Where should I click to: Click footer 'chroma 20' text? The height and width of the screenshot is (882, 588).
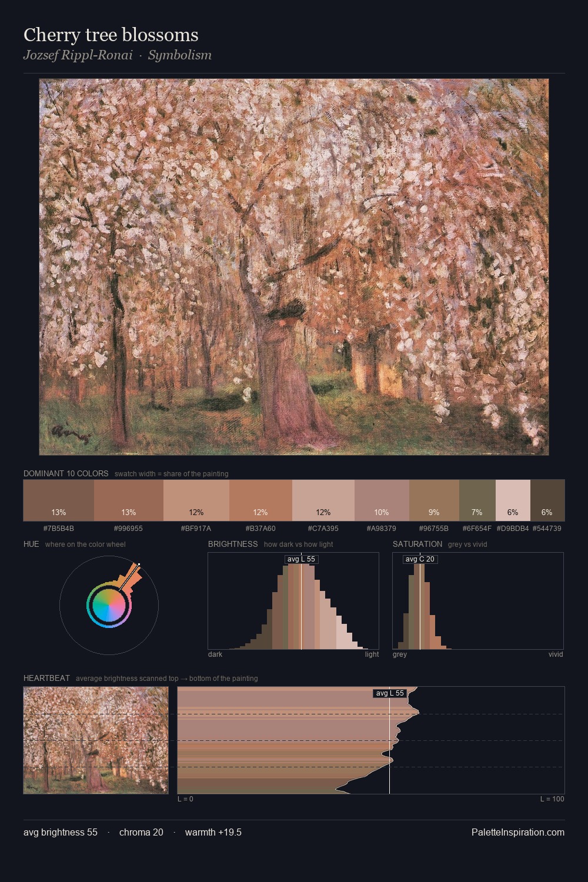[x=141, y=832]
